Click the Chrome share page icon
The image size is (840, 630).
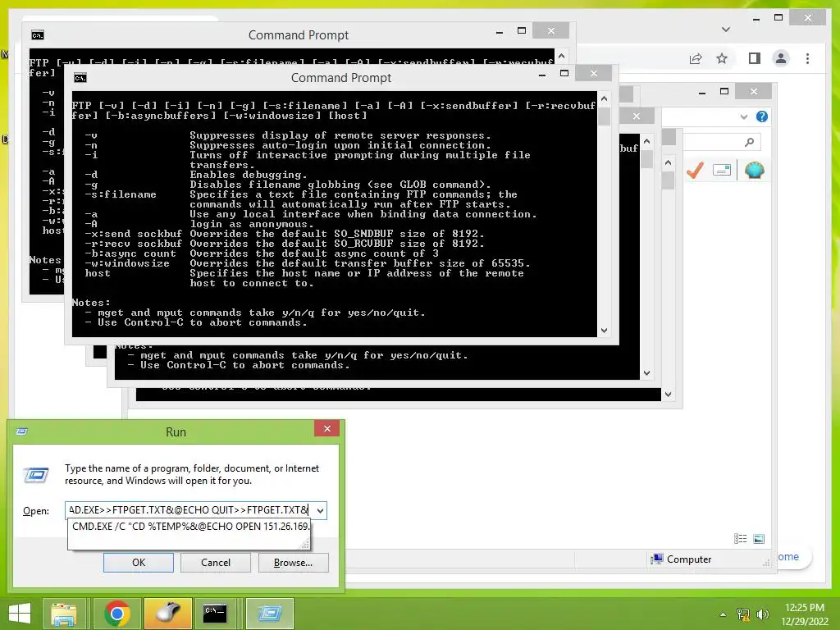696,58
